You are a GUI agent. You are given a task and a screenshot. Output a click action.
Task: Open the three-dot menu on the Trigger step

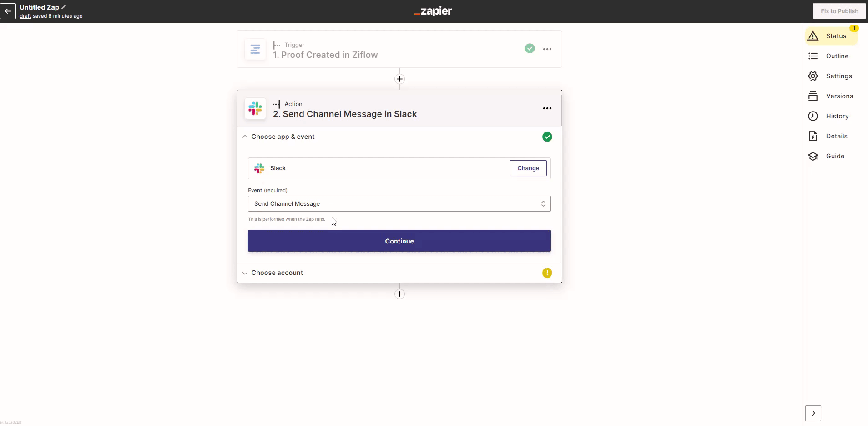(x=547, y=49)
